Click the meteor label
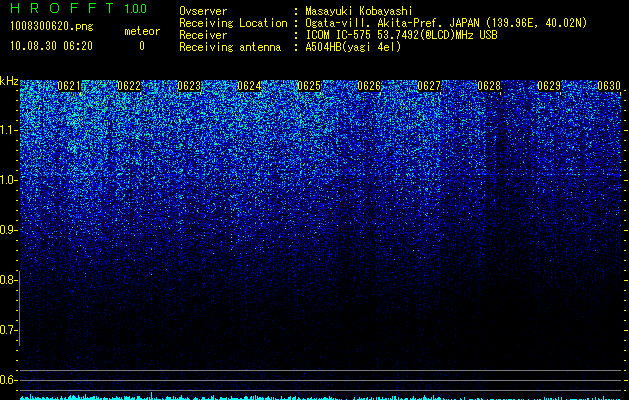629x400 pixels. 142,31
